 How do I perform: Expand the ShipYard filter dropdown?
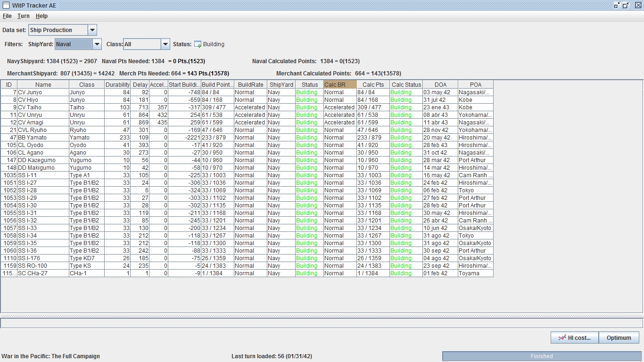click(97, 44)
